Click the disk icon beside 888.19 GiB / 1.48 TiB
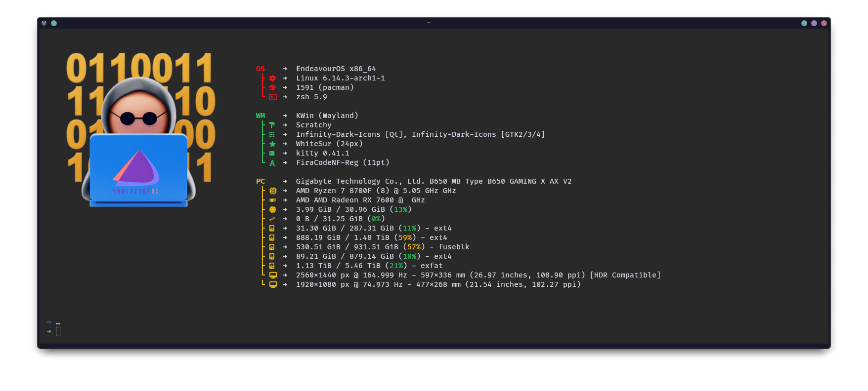 pyautogui.click(x=272, y=237)
